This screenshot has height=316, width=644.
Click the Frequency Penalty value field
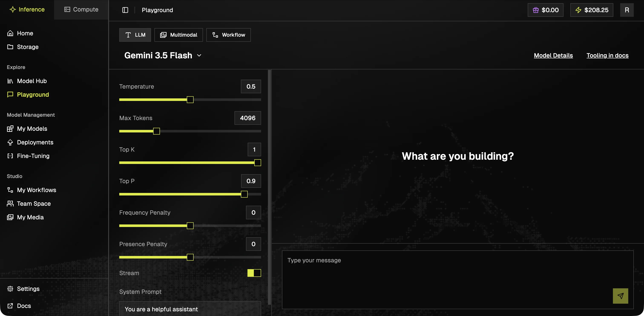coord(253,212)
